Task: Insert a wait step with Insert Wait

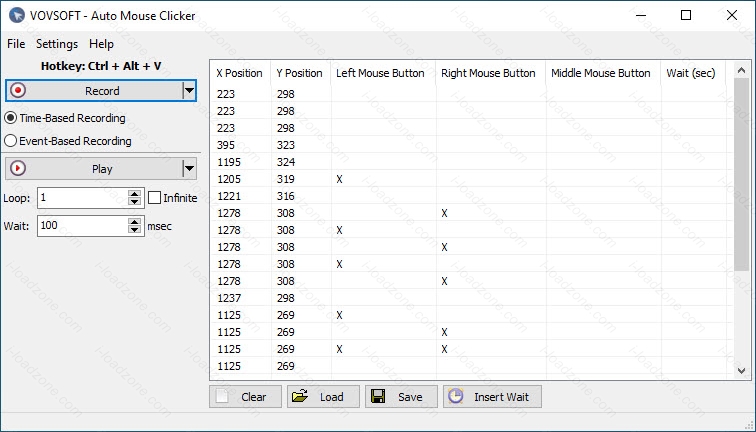Action: pyautogui.click(x=492, y=397)
